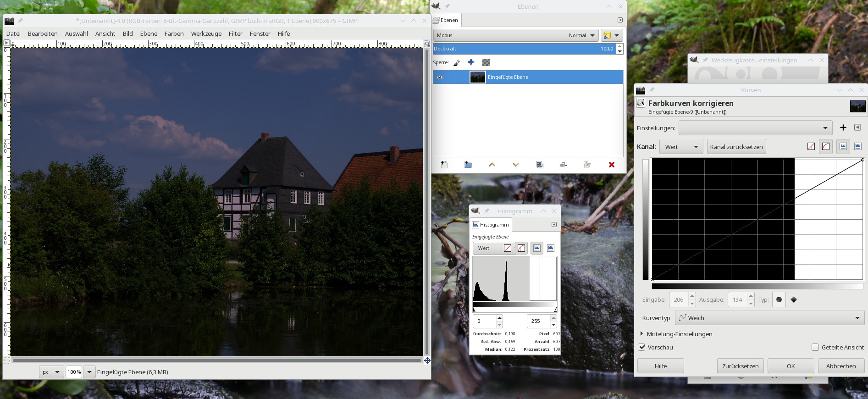
Task: Click the lock alpha channel checkerboard icon
Action: pos(486,62)
